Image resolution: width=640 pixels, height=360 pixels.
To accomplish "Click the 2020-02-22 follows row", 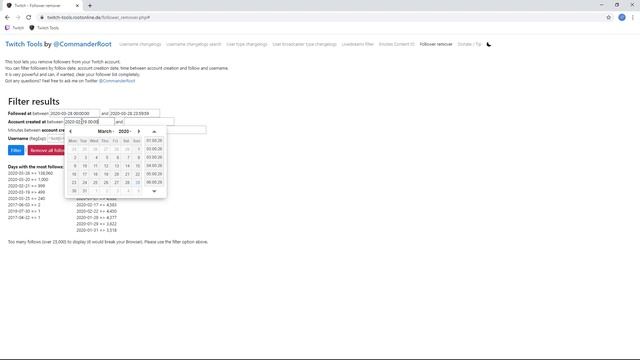I will (96, 211).
